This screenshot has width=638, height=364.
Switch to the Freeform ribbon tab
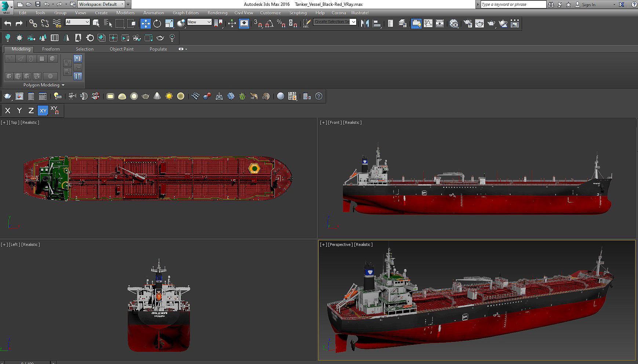[51, 49]
